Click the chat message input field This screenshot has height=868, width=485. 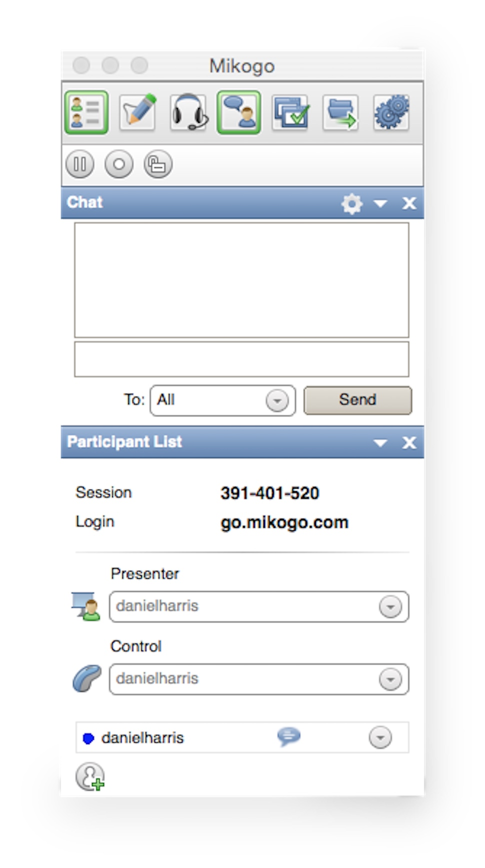click(x=241, y=359)
